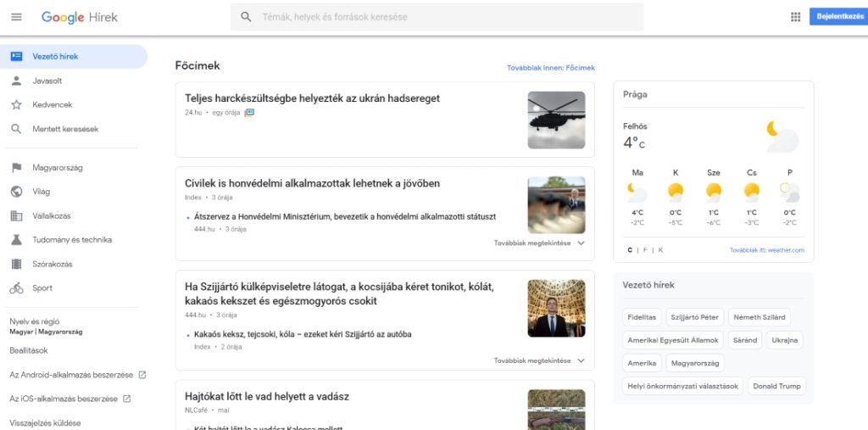This screenshot has width=868, height=430.
Task: Select Sáránd topic chip
Action: [744, 340]
